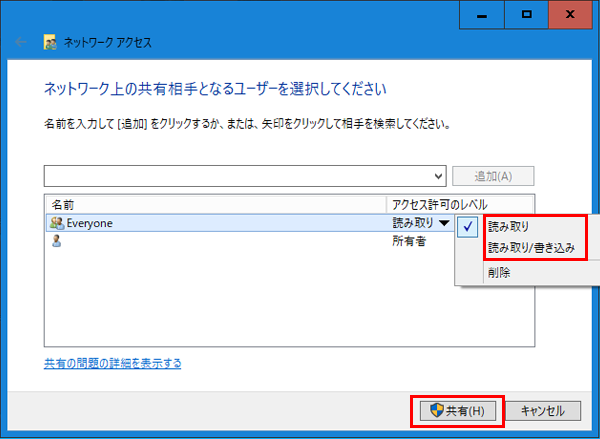Image resolution: width=600 pixels, height=439 pixels.
Task: Click the Everyone group user icon
Action: (x=57, y=223)
